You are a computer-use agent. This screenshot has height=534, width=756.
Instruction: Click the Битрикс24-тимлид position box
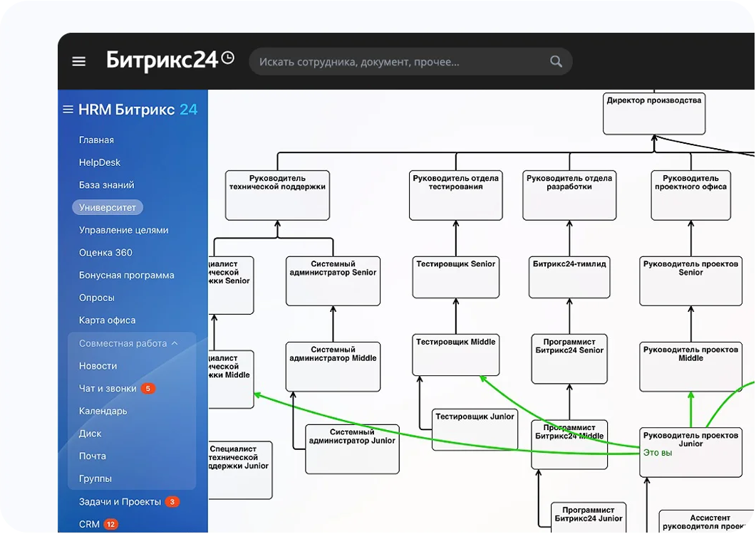pyautogui.click(x=569, y=277)
